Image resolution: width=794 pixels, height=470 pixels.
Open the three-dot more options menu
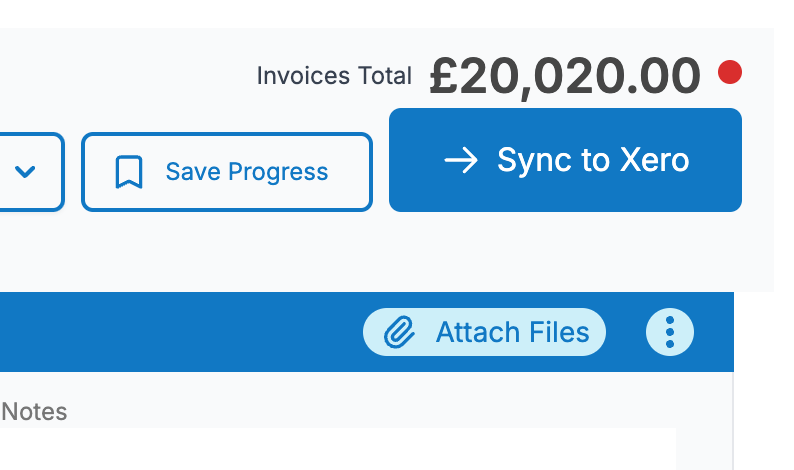pos(669,332)
